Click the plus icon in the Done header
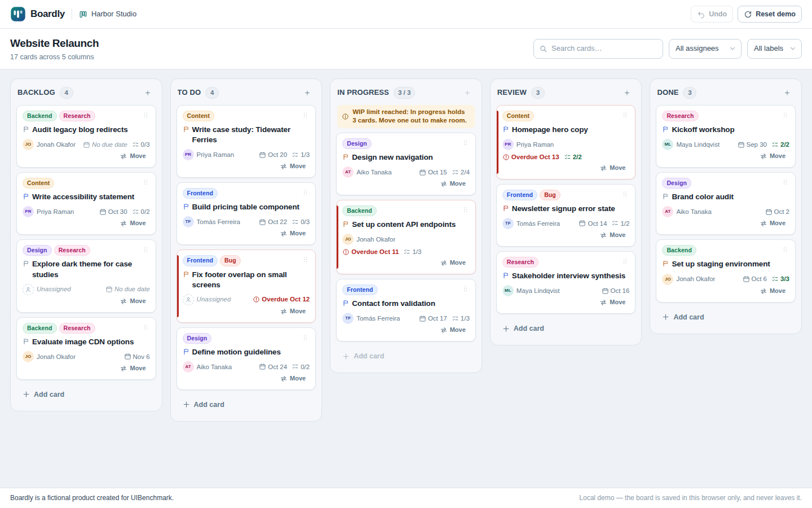Image resolution: width=812 pixels, height=508 pixels. pyautogui.click(x=787, y=93)
